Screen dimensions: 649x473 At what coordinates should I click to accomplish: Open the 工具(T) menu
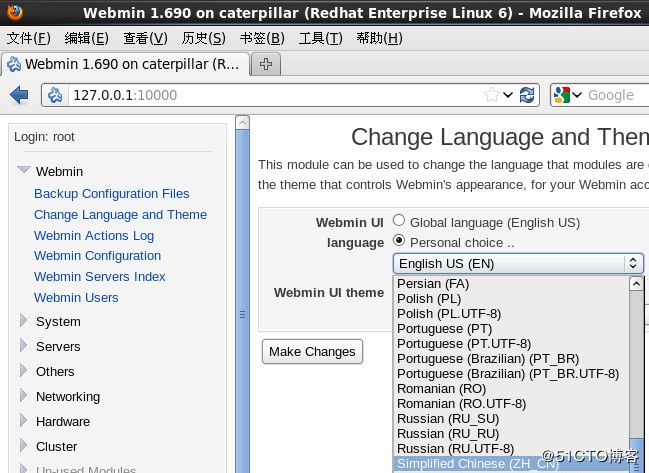(x=321, y=38)
